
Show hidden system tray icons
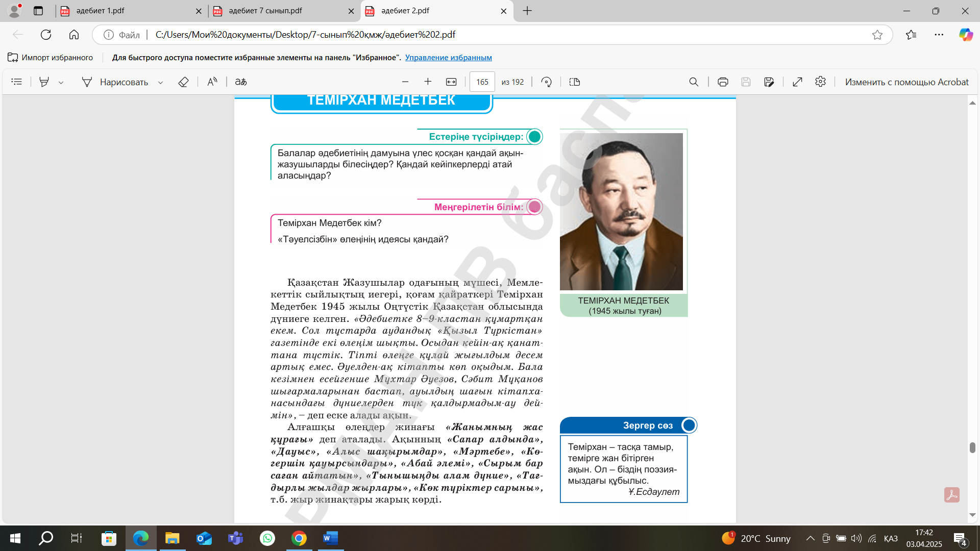click(x=810, y=538)
